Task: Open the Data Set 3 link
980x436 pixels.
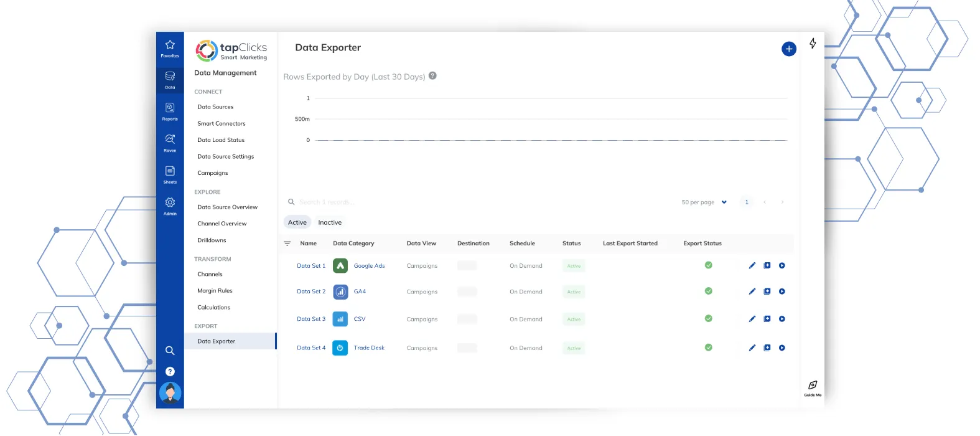Action: tap(311, 319)
